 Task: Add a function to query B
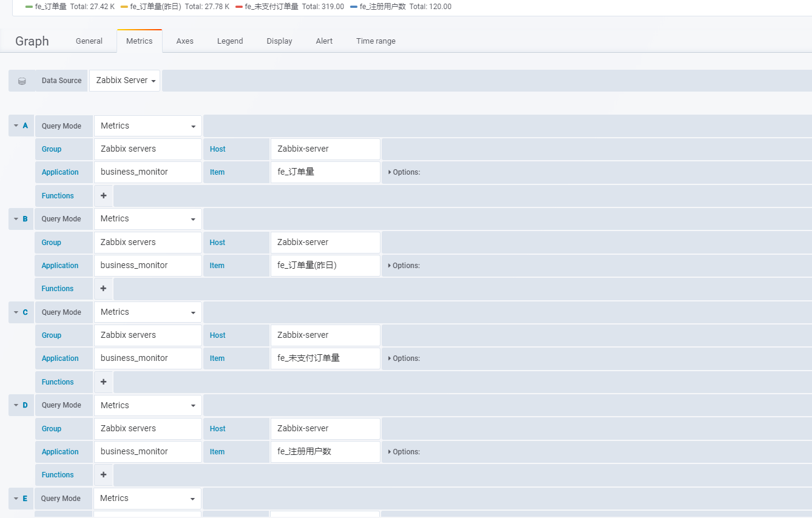(x=103, y=289)
